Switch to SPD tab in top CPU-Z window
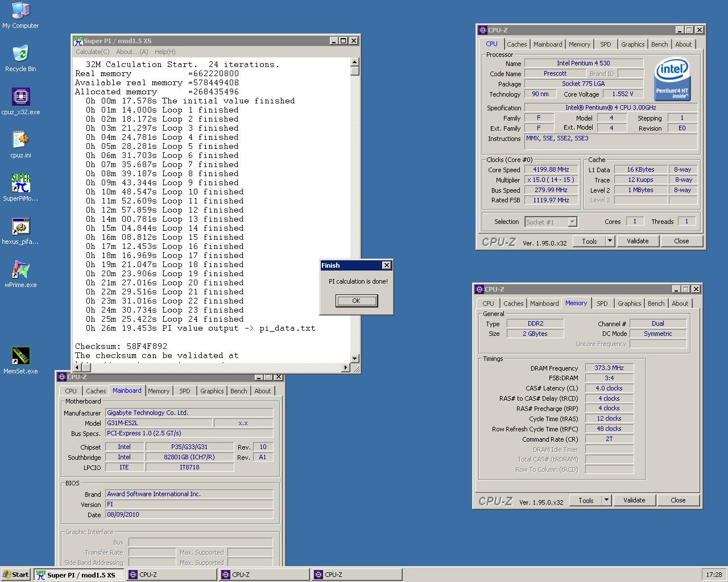 [606, 44]
